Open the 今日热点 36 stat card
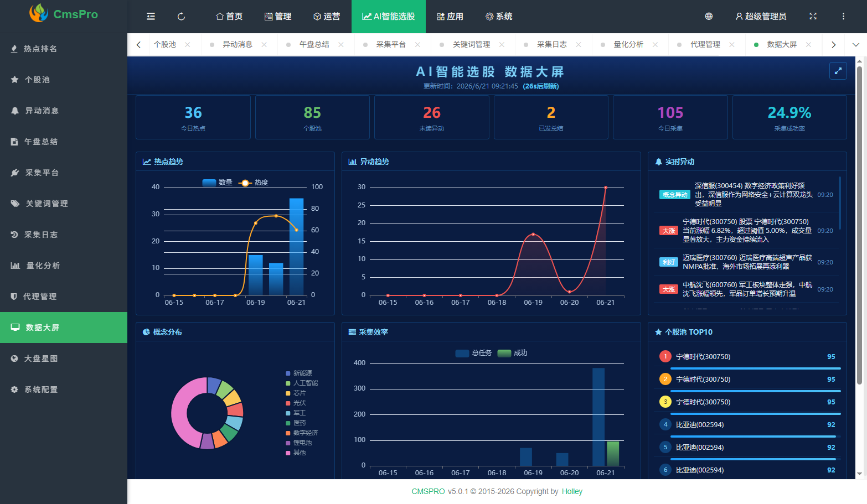 (193, 117)
